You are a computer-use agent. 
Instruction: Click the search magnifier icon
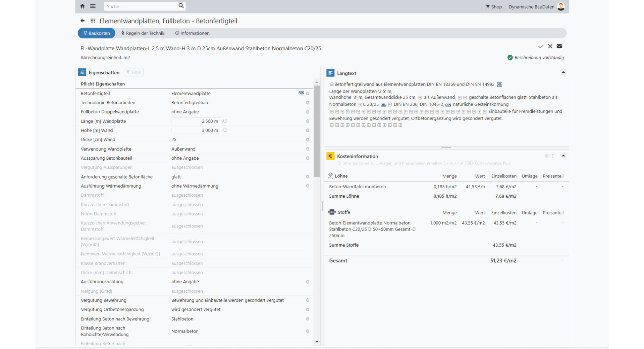[x=181, y=6]
